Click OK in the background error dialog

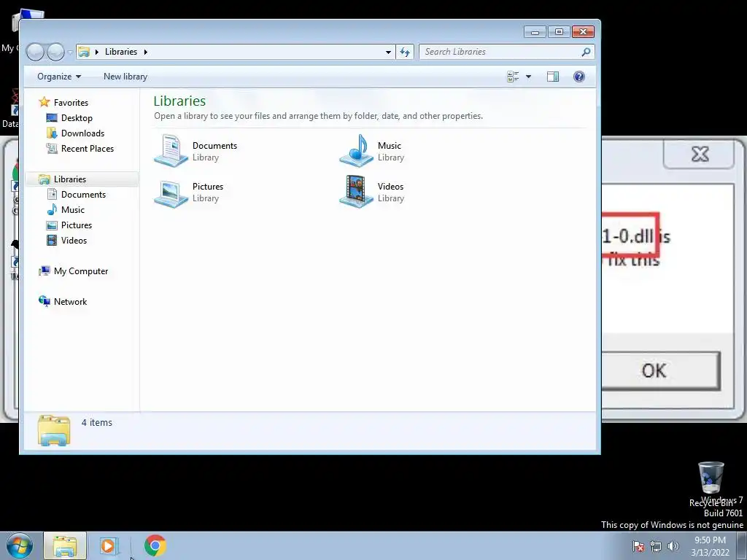pos(661,371)
